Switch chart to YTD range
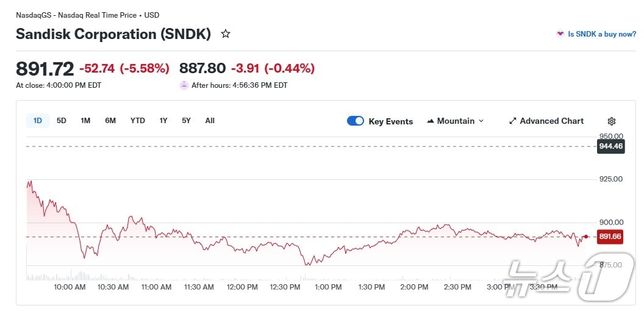 138,121
